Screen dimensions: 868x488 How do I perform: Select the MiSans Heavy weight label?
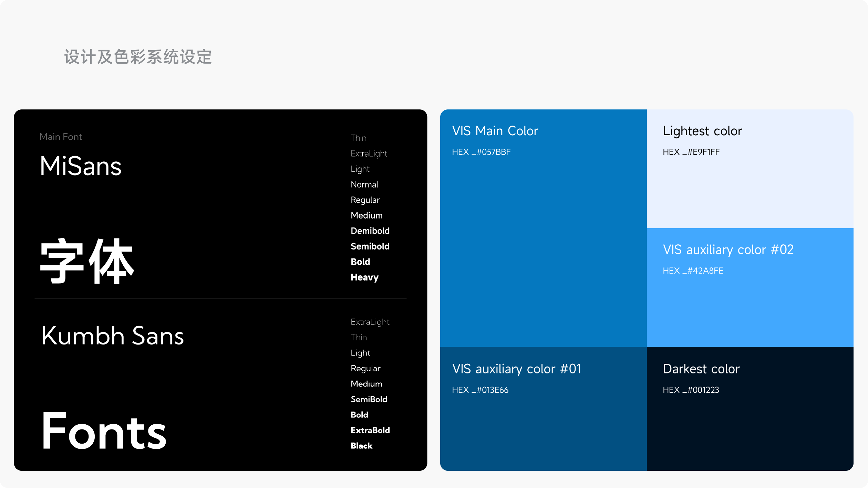[364, 277]
